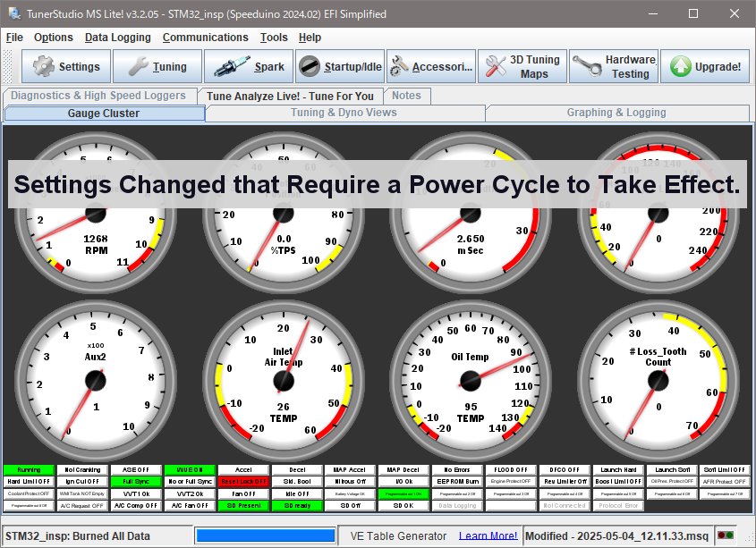Click the toolbar drag handle grip

[x=8, y=66]
